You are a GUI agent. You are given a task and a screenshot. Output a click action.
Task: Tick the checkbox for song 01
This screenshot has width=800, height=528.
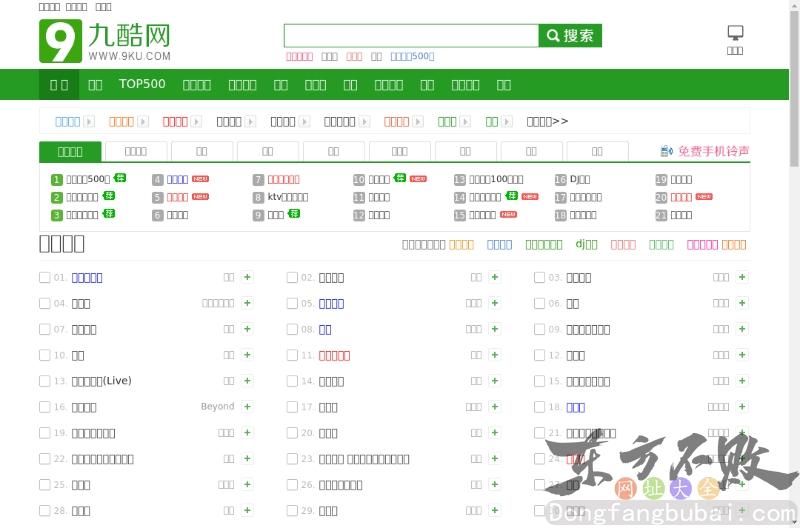point(45,277)
